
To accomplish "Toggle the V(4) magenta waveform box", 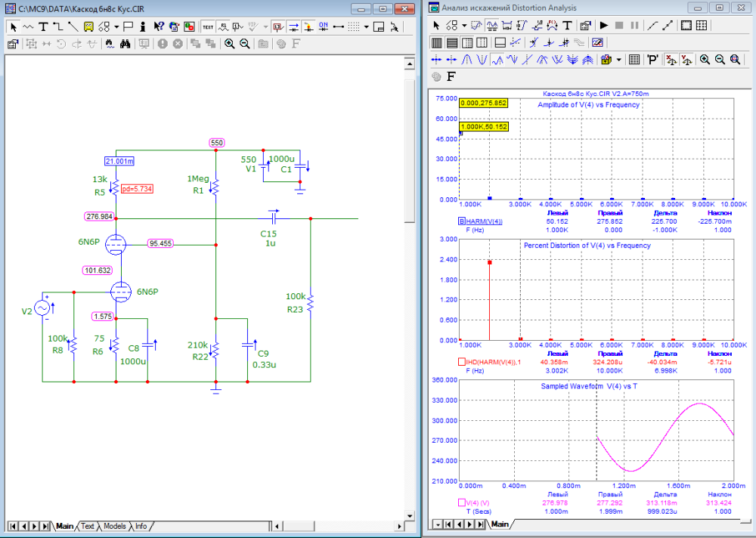I will click(461, 502).
